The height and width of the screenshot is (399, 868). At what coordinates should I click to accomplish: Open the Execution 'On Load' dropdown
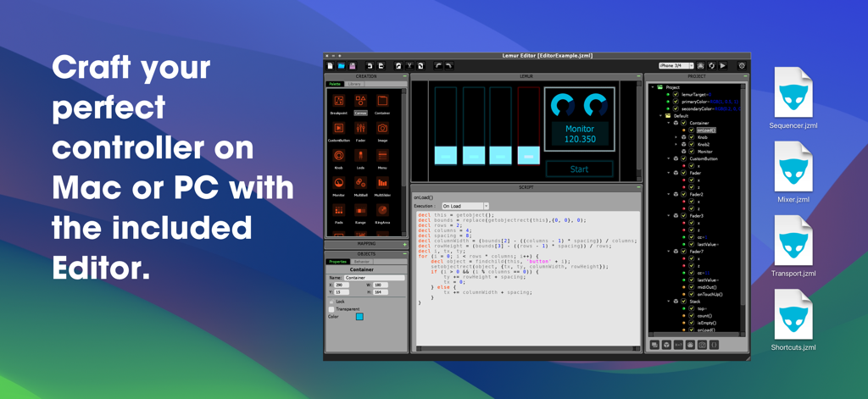pyautogui.click(x=465, y=206)
